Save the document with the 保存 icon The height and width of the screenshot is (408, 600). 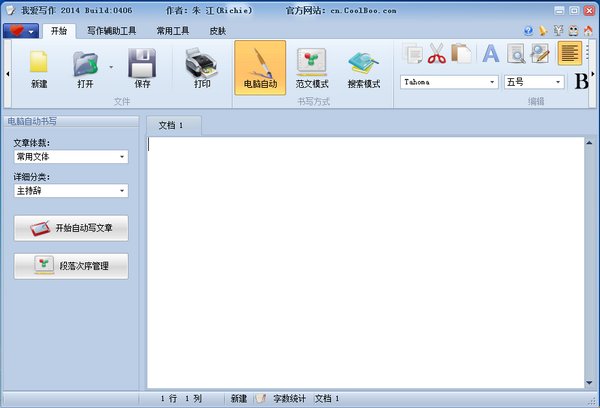pos(142,68)
